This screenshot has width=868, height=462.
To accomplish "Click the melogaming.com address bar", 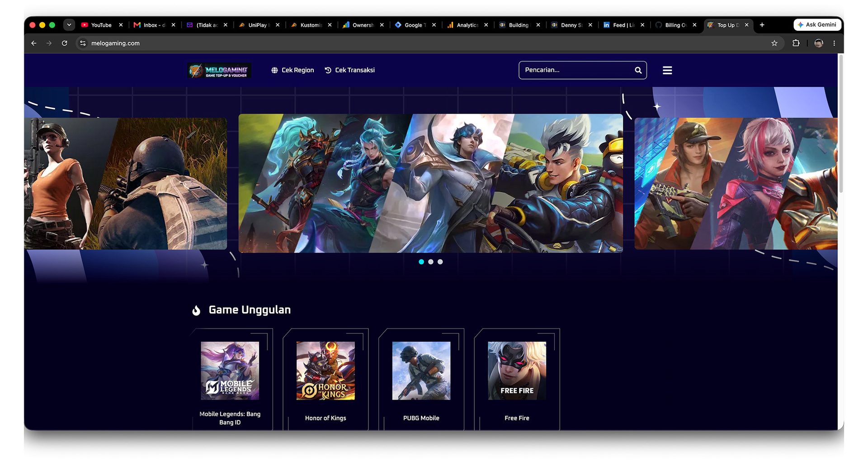I will [x=429, y=43].
